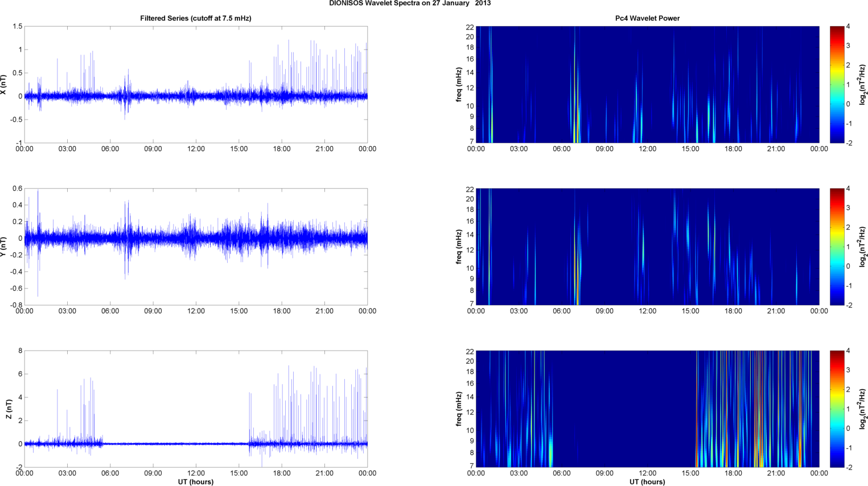Click "UT (hours)" label under the bottom spectrogram

click(647, 482)
